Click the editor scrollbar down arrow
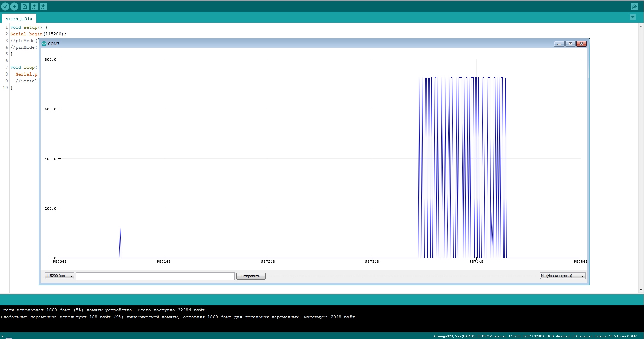Viewport: 644px width, 339px height. (x=641, y=290)
